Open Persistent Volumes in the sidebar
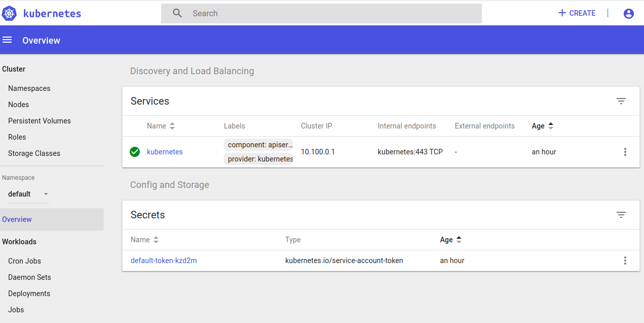The height and width of the screenshot is (323, 644). pos(39,121)
